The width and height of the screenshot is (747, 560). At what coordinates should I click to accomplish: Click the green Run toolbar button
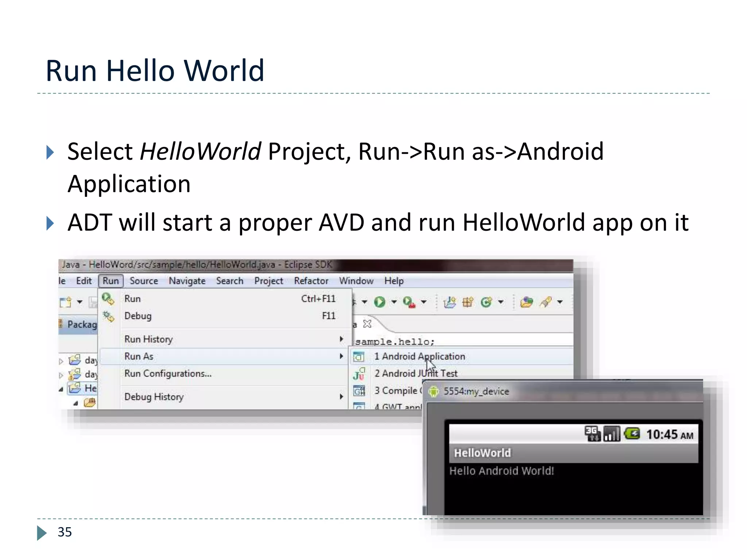[x=380, y=302]
